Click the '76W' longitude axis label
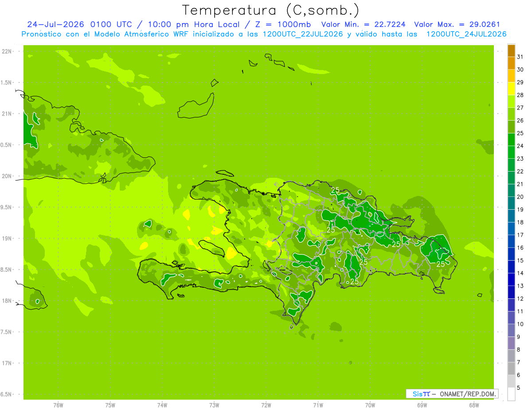This screenshot has height=411, width=532. click(x=58, y=405)
